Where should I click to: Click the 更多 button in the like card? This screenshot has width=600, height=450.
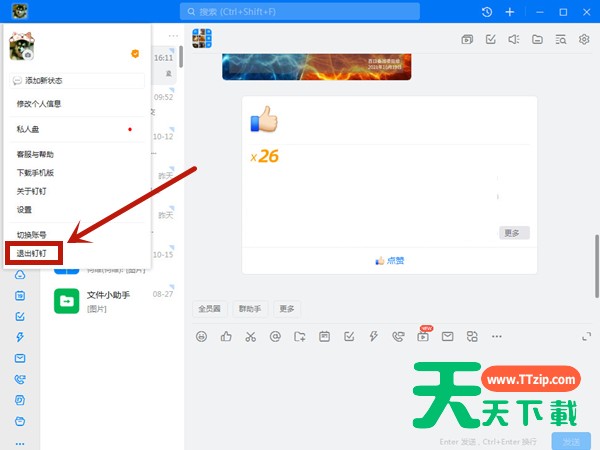[514, 233]
